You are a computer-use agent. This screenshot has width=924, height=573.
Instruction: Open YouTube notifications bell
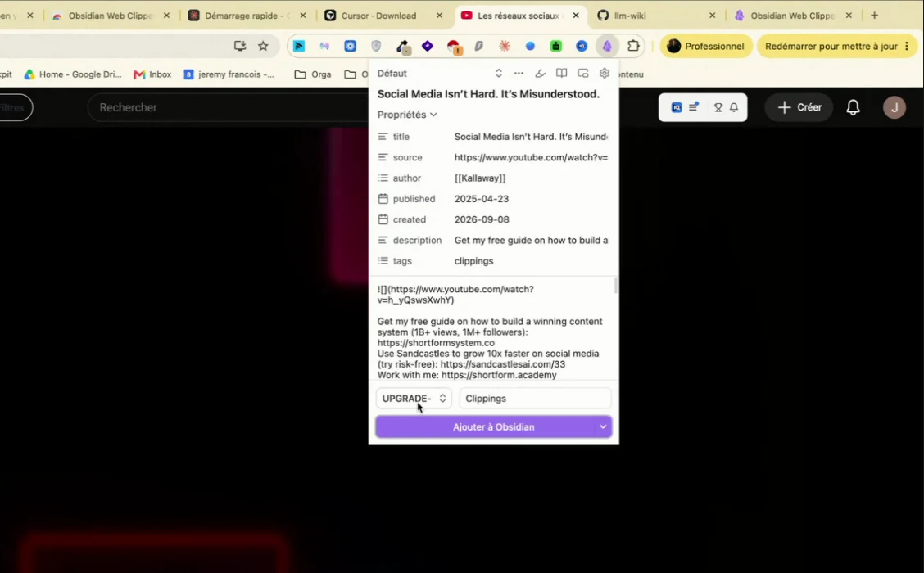point(853,107)
